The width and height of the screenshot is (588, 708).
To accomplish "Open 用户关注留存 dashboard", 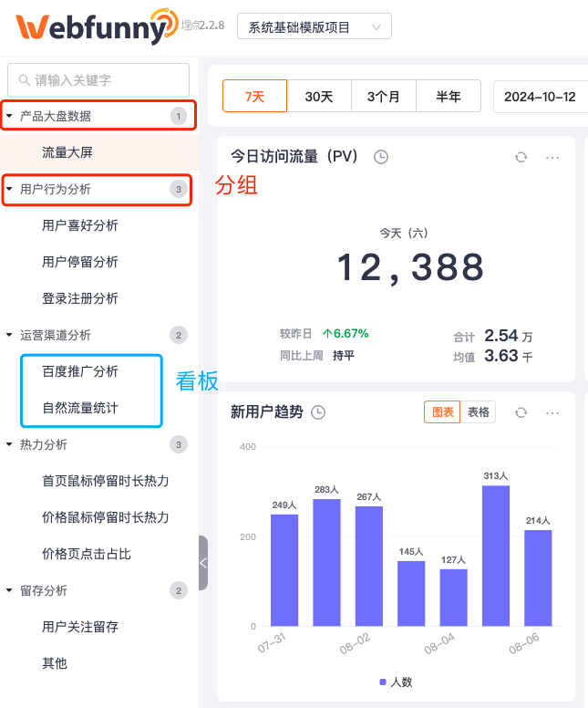I will 80,627.
